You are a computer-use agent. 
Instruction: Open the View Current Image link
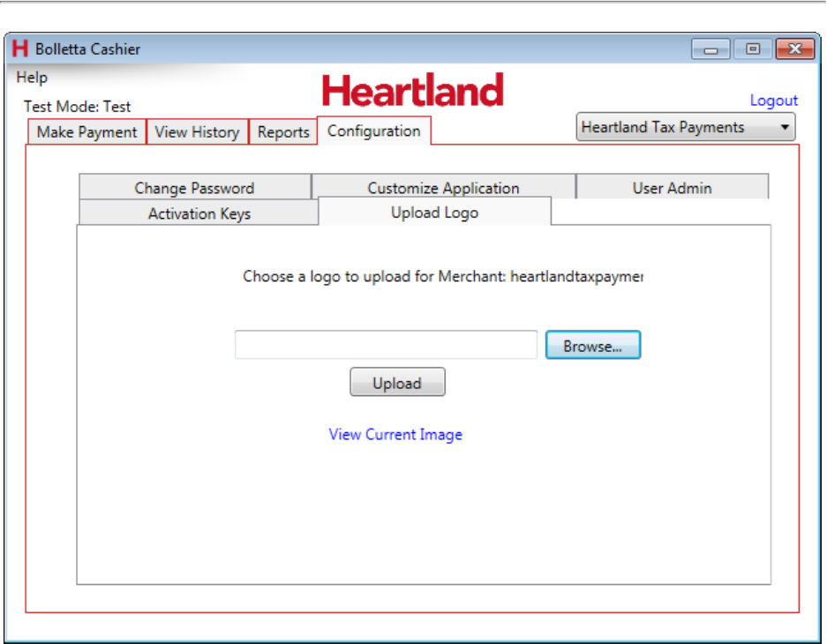pos(395,434)
